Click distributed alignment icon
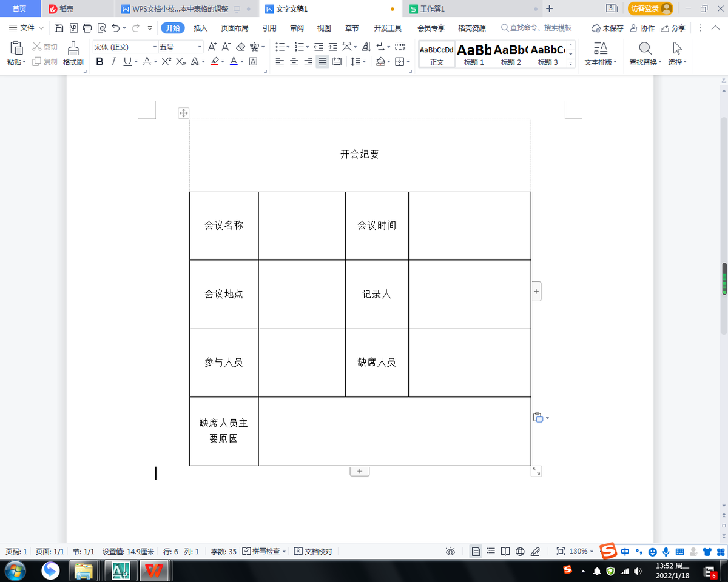 (337, 61)
